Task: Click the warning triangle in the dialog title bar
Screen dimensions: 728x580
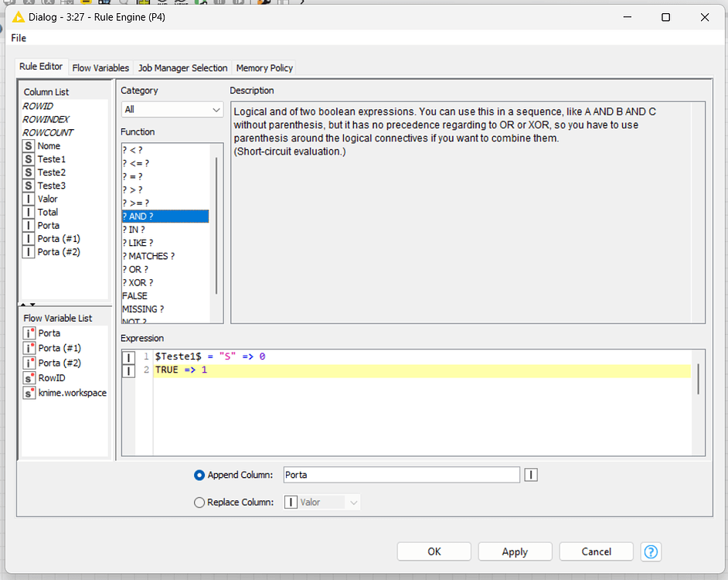Action: [x=17, y=16]
